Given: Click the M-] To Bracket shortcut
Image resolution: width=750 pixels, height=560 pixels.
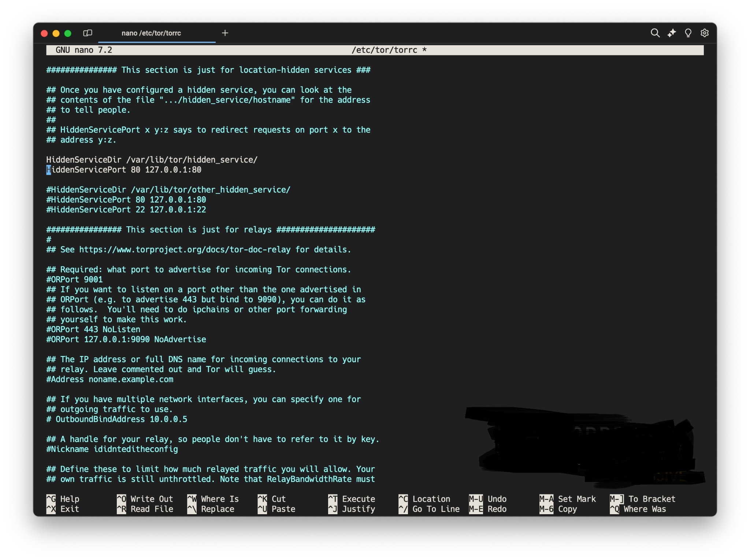Looking at the screenshot, I should tap(643, 499).
